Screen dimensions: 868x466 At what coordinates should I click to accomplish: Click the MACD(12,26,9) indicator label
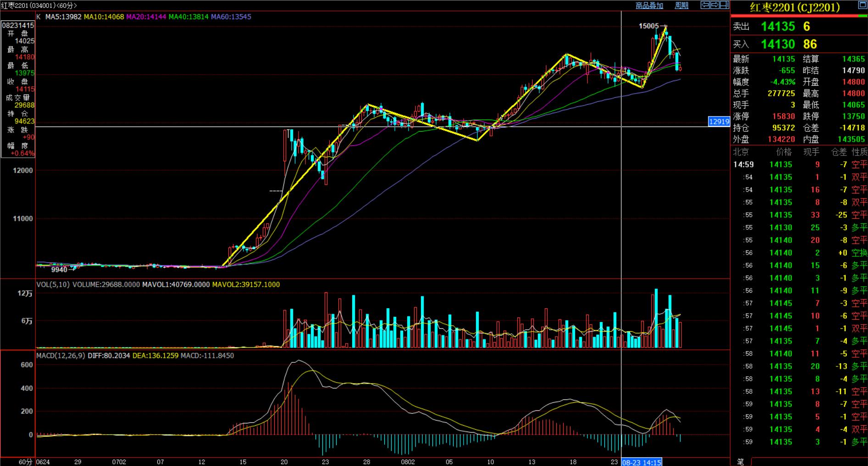(x=61, y=355)
